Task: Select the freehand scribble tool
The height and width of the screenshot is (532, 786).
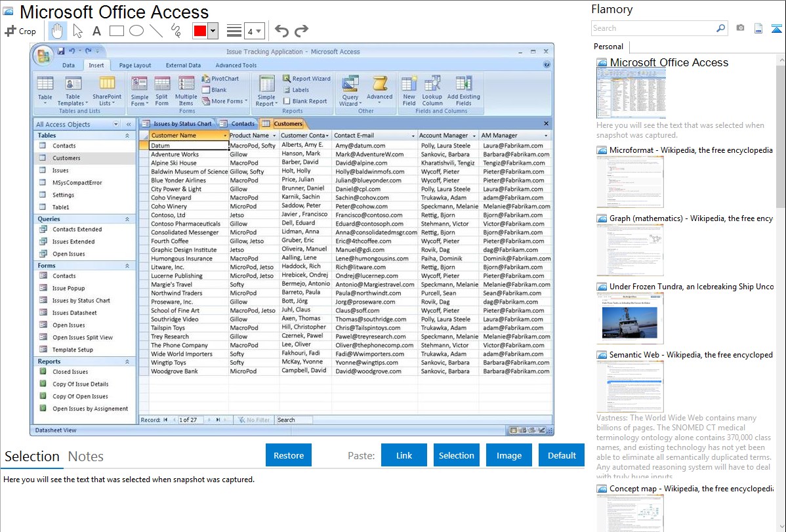Action: click(x=176, y=31)
